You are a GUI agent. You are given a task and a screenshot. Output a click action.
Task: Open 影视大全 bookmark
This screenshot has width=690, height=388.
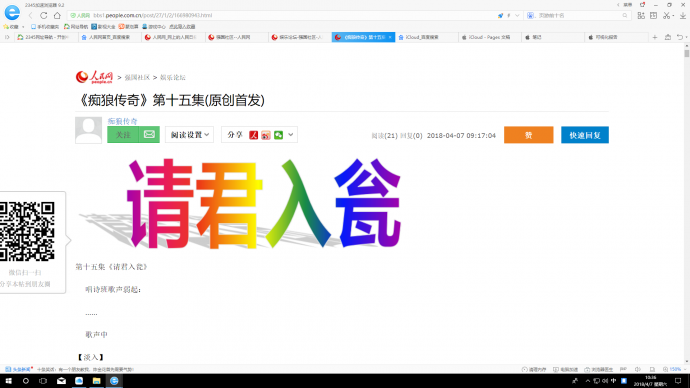point(103,27)
